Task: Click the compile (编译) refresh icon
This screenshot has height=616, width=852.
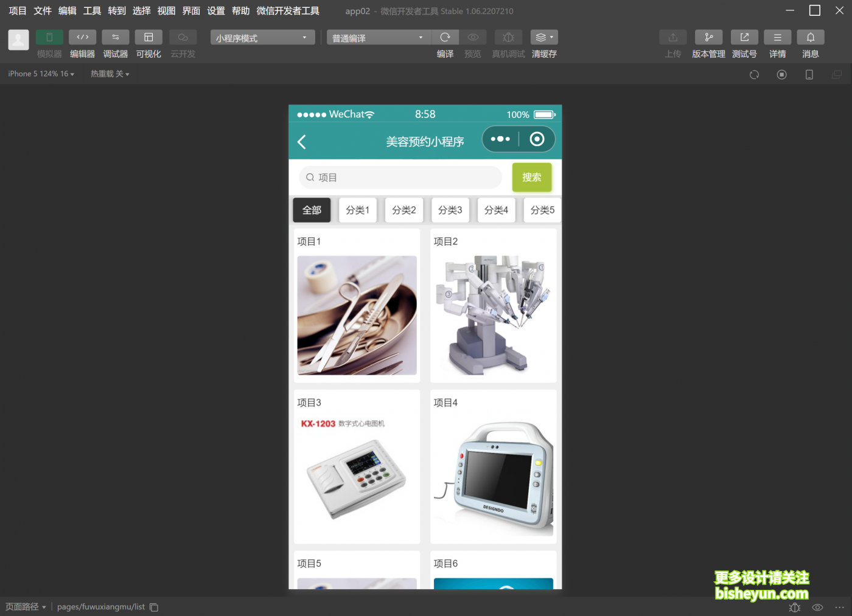Action: click(x=445, y=38)
